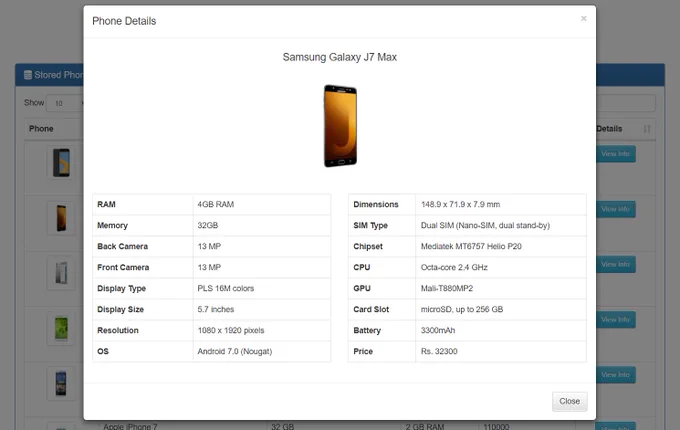Screen dimensions: 680x430
Task: Sort by the Phone column in background table
Action: pyautogui.click(x=41, y=129)
